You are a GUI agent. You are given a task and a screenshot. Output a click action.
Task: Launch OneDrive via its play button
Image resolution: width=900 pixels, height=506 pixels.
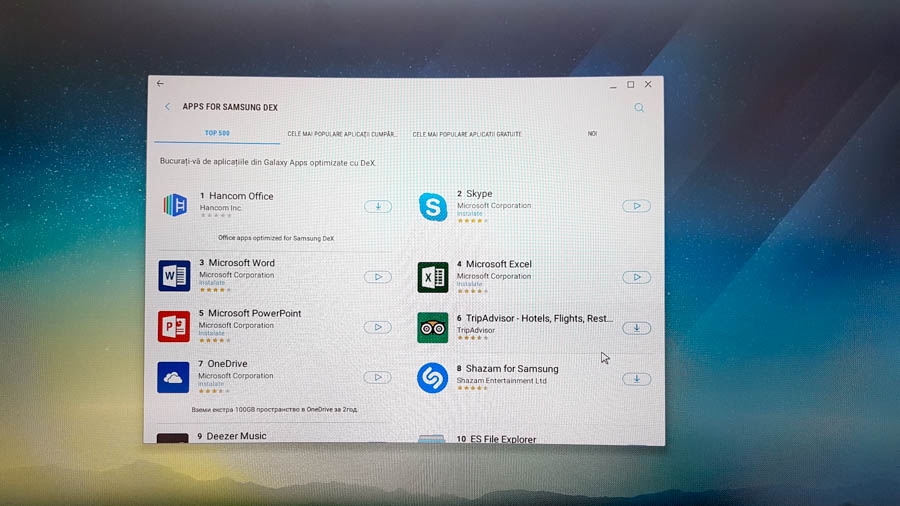(378, 377)
